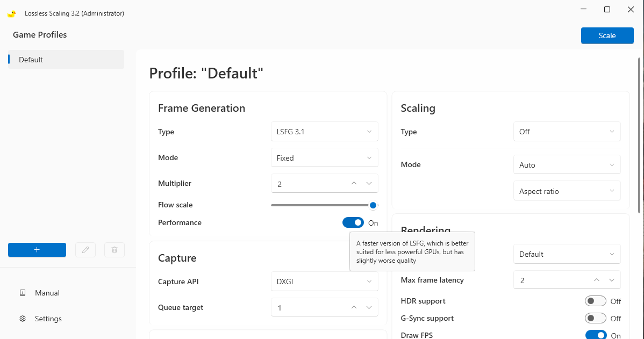Open Frame Generation Type dropdown LSFG 3.1
Screen dimensions: 644x339
(325, 132)
